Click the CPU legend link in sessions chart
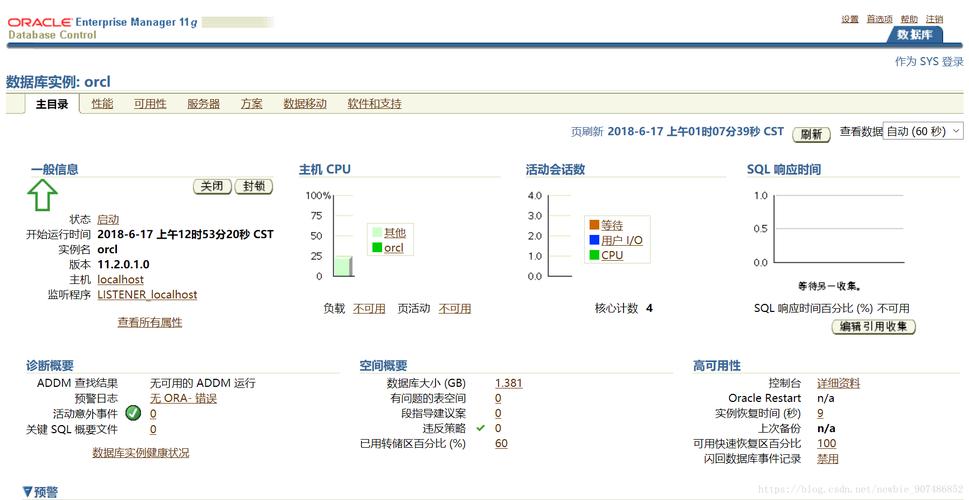 (612, 255)
